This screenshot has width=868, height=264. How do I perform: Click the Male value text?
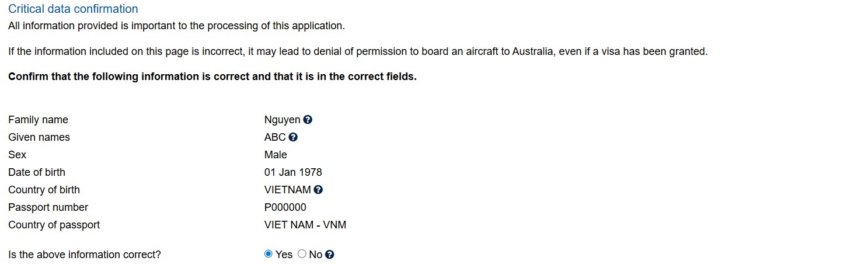(276, 155)
